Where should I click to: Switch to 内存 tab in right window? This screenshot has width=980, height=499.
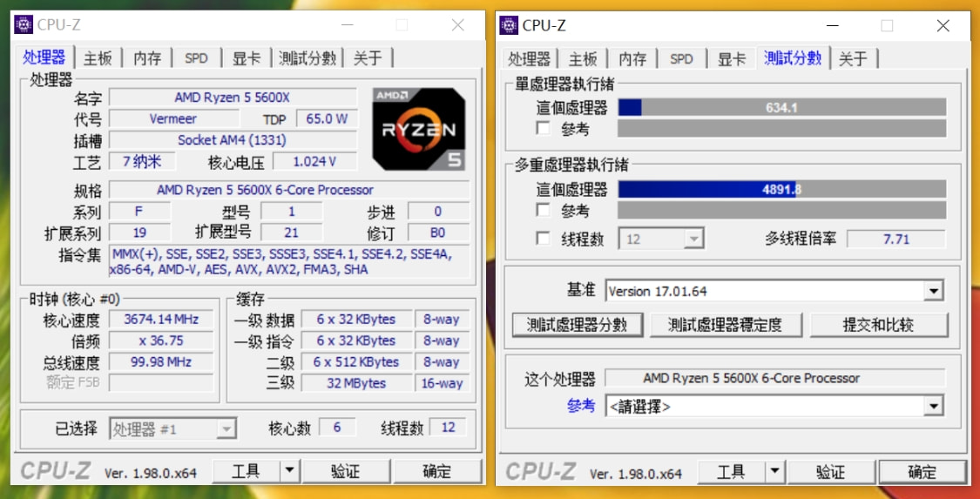coord(632,58)
